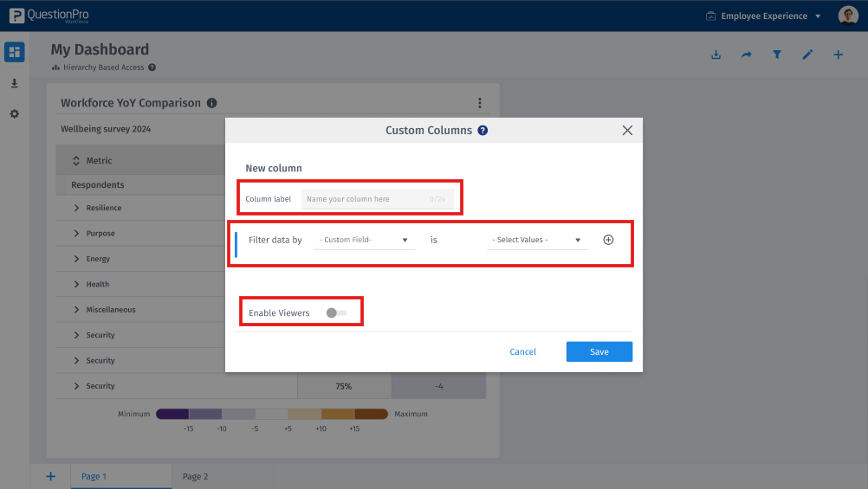Click the Cancel link
This screenshot has height=489, width=868.
click(x=523, y=351)
